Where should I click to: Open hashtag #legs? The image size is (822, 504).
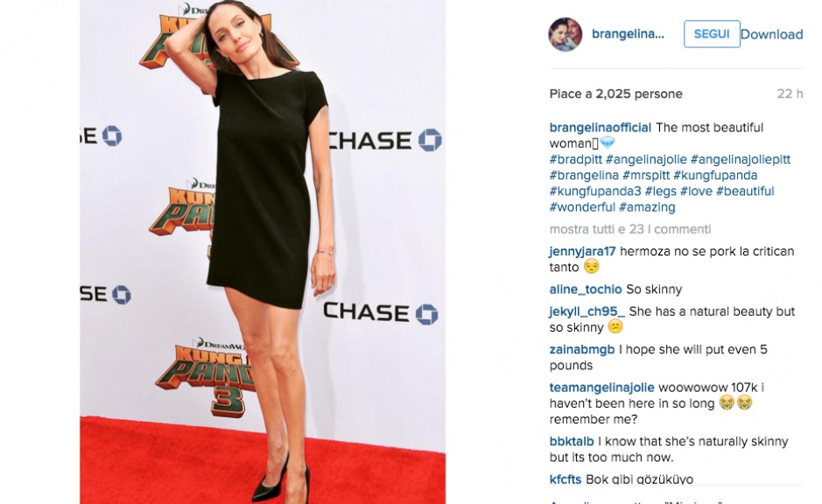(x=661, y=192)
